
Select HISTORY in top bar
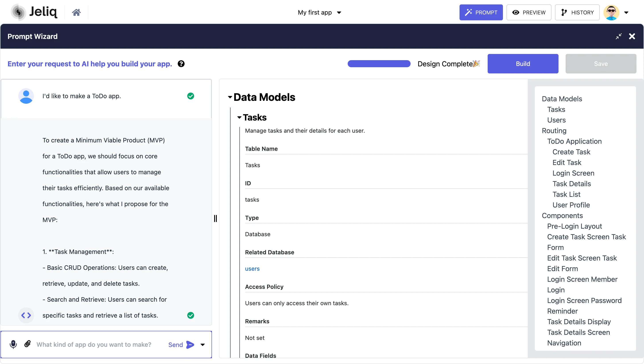(x=577, y=12)
